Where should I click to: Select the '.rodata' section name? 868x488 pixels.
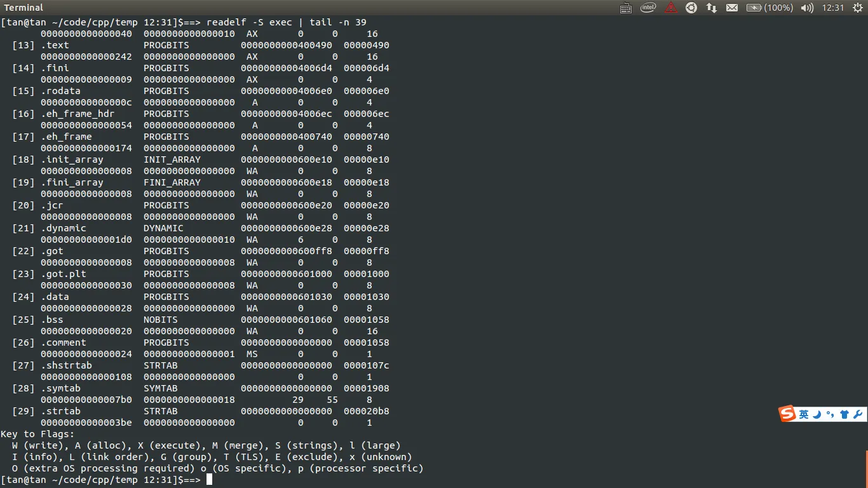point(60,91)
